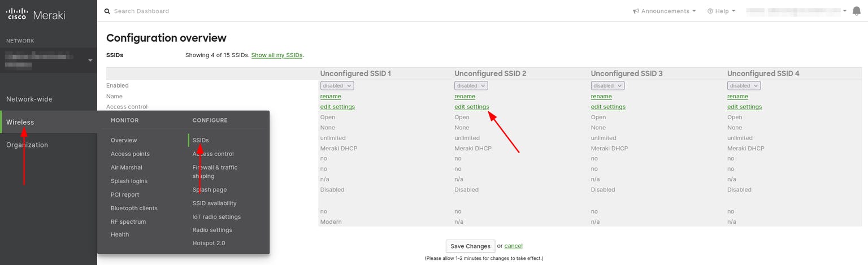
Task: Click Save Changes button
Action: tap(470, 246)
